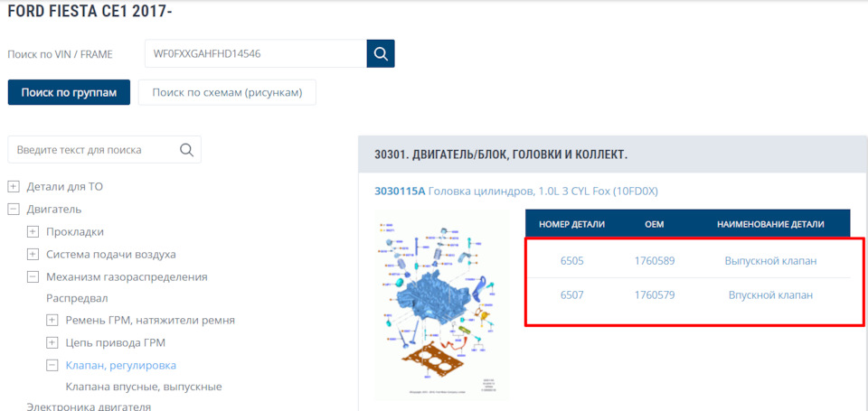Viewport: 868px width, 411px height.
Task: Focus the VIN / FRAME input field
Action: point(256,53)
